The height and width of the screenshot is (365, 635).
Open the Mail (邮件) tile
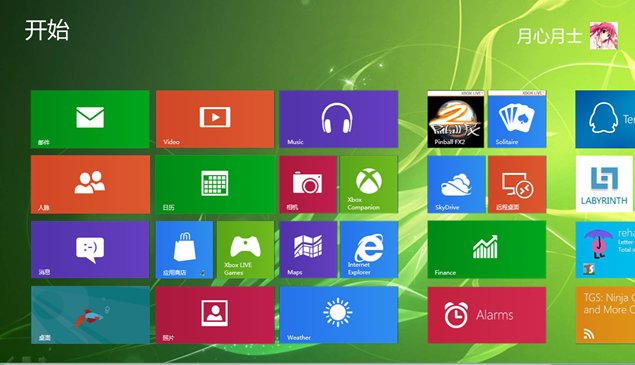(x=90, y=119)
